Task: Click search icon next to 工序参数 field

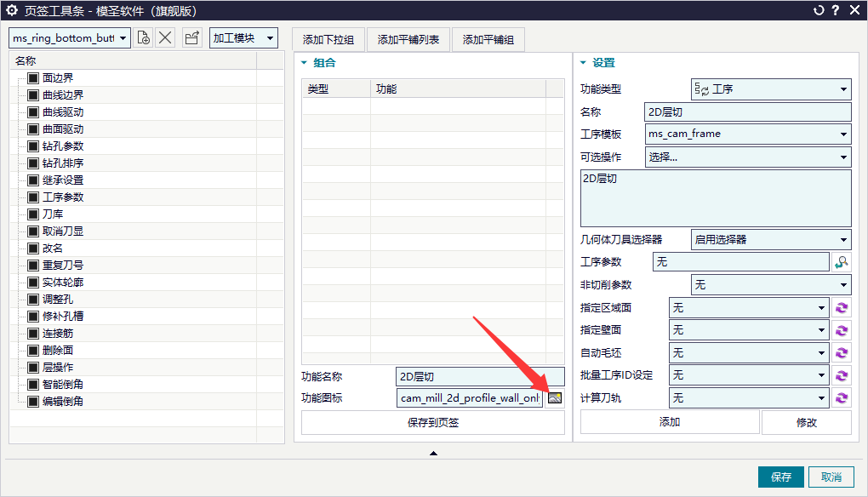Action: click(x=842, y=262)
